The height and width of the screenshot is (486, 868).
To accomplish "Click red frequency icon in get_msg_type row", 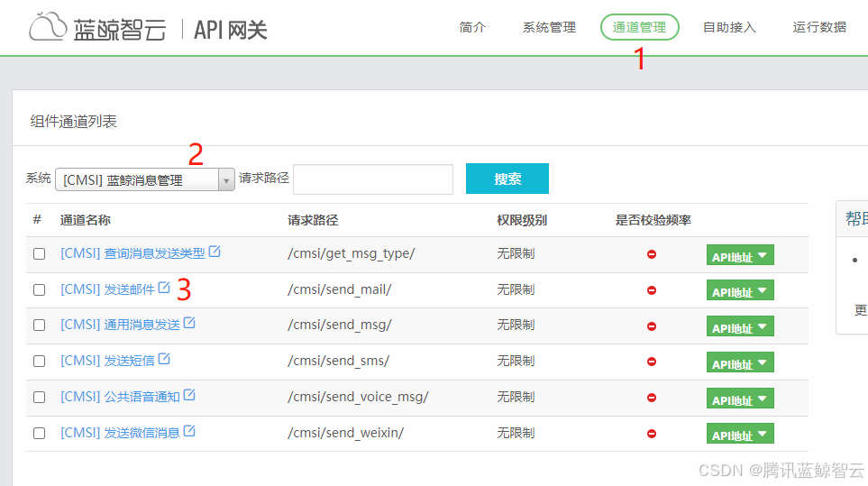I will (x=652, y=254).
